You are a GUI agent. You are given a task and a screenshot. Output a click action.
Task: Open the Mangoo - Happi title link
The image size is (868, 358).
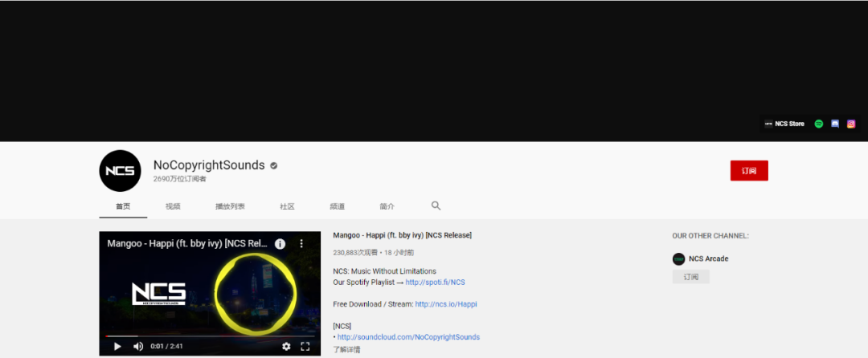click(403, 235)
